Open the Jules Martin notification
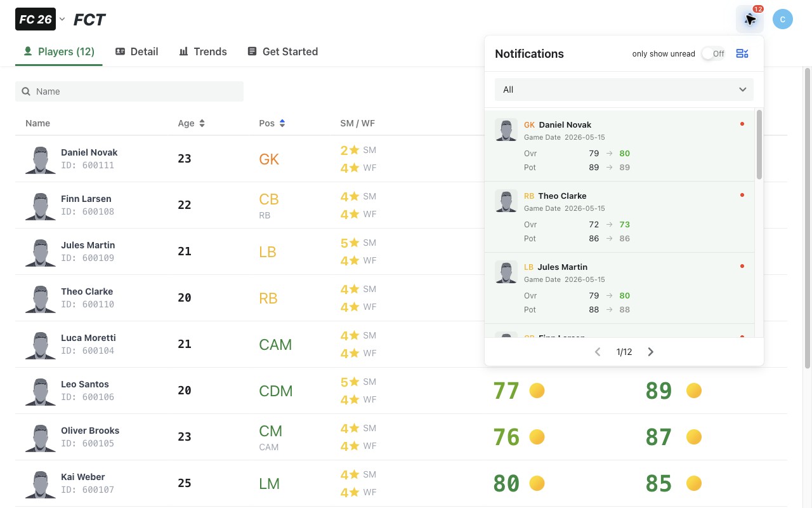The image size is (812, 508). click(x=619, y=288)
